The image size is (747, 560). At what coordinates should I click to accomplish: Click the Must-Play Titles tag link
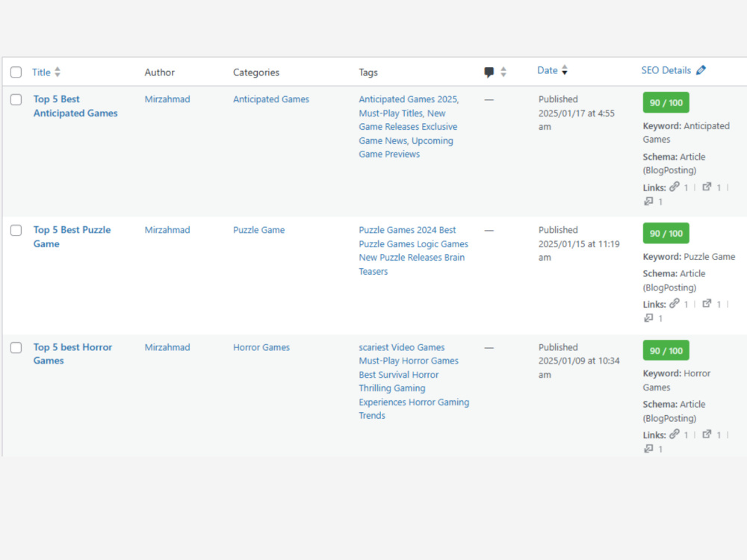(x=391, y=113)
